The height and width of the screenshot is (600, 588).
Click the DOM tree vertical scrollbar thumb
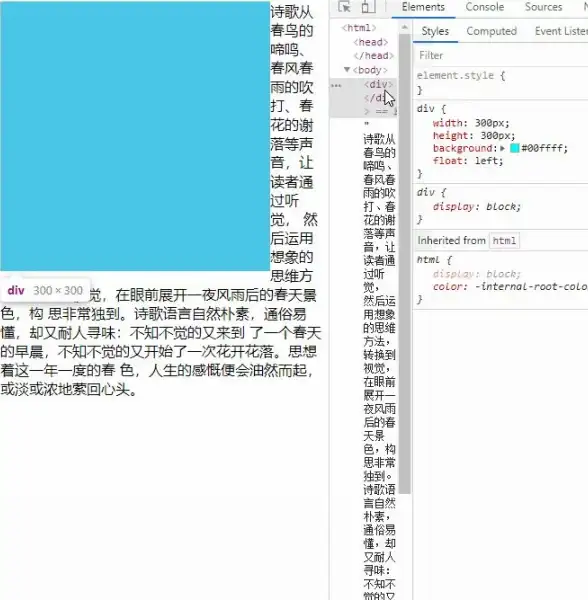point(404,264)
